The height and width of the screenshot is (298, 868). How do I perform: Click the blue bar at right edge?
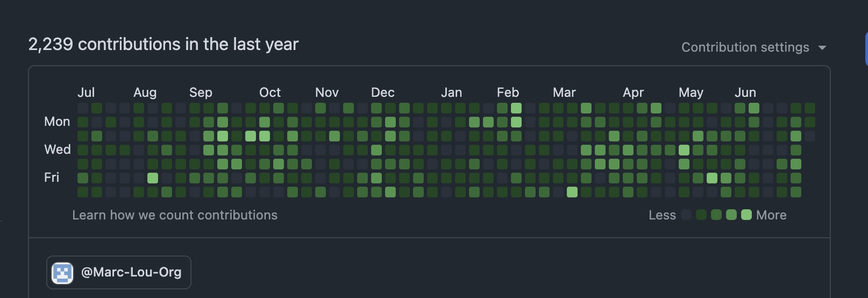(x=865, y=49)
